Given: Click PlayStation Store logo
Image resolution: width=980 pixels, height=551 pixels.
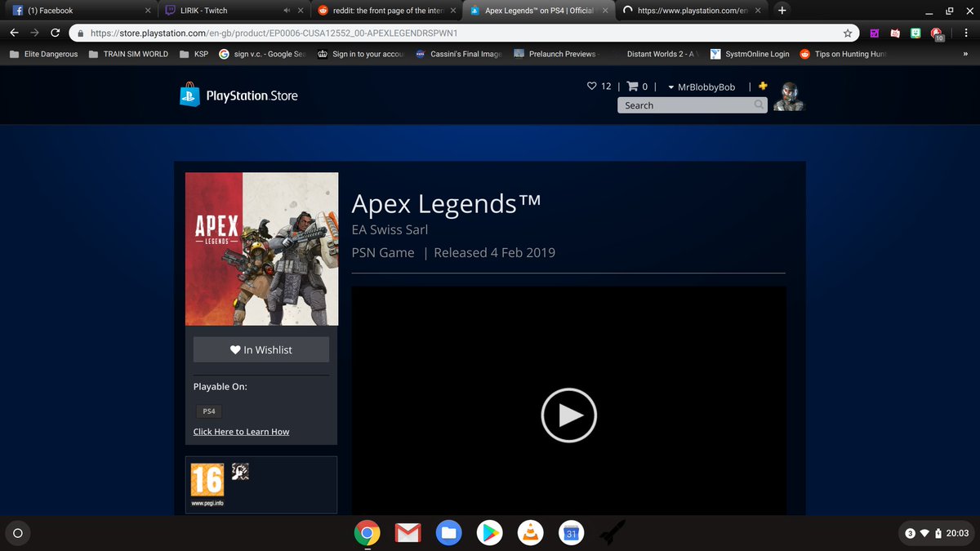Looking at the screenshot, I should point(238,95).
